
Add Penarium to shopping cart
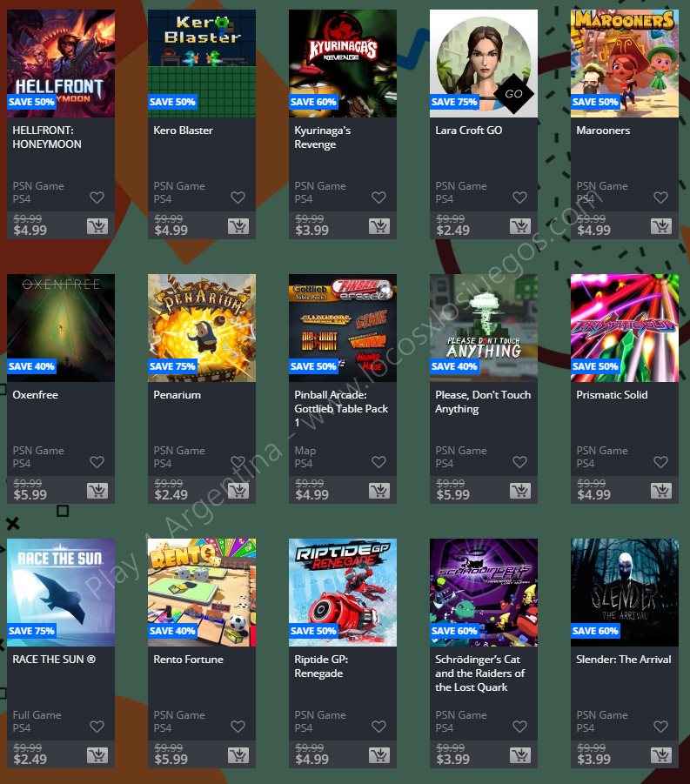click(238, 492)
